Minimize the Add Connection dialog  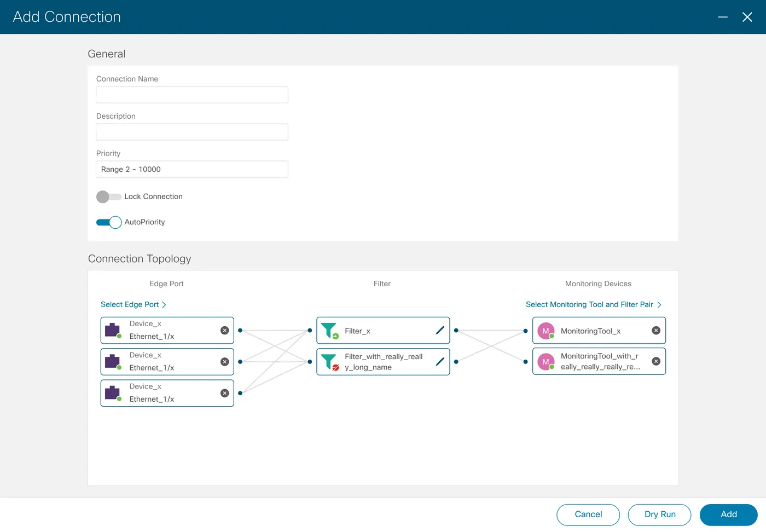click(723, 17)
